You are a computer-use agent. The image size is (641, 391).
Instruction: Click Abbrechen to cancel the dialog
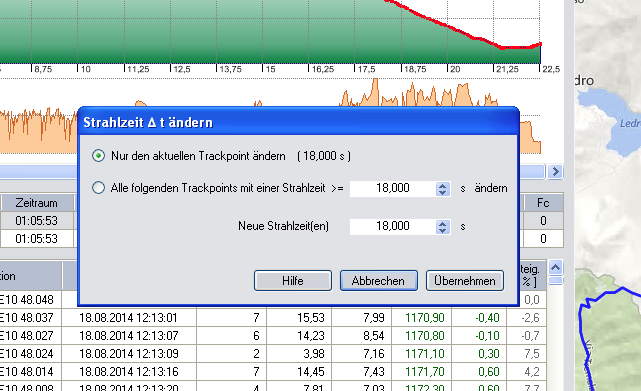[379, 281]
